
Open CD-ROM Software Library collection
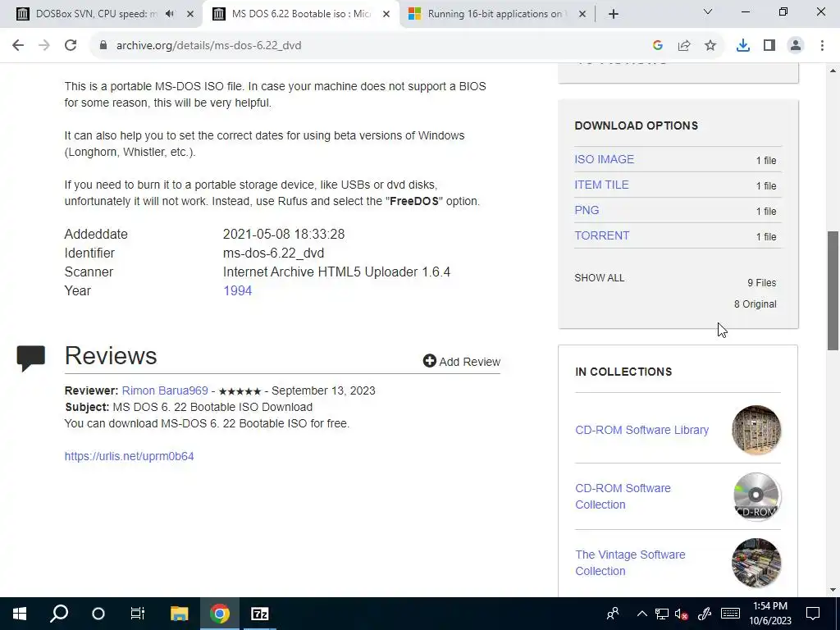point(641,430)
